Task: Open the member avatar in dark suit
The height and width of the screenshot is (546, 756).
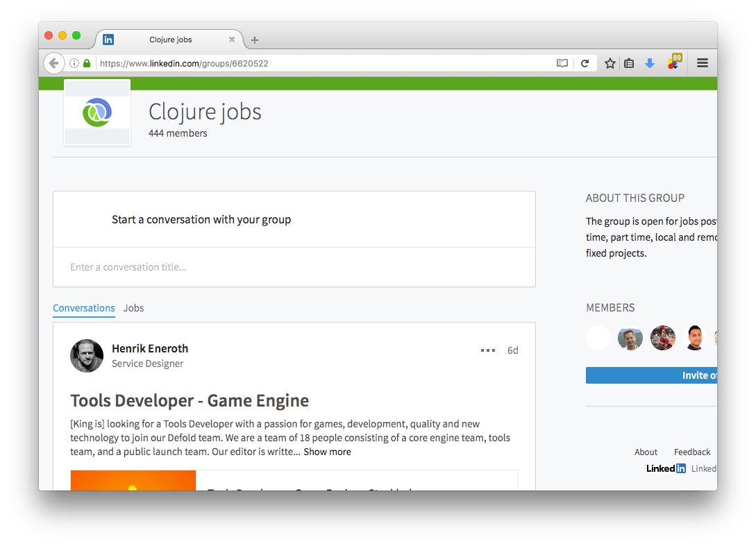Action: click(695, 338)
